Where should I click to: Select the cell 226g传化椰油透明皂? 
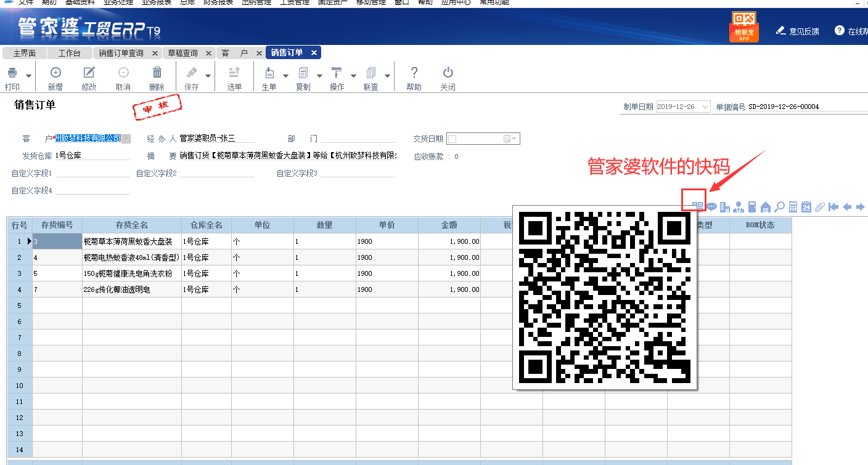(x=132, y=289)
